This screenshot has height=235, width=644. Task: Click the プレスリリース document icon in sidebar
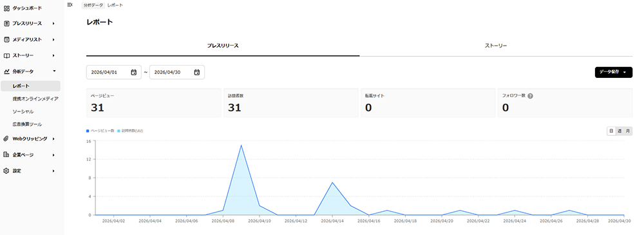6,24
